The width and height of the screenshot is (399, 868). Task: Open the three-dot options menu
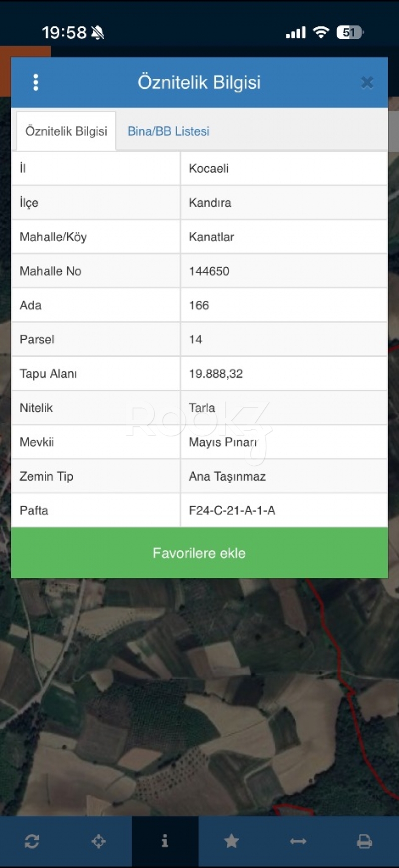(x=35, y=82)
